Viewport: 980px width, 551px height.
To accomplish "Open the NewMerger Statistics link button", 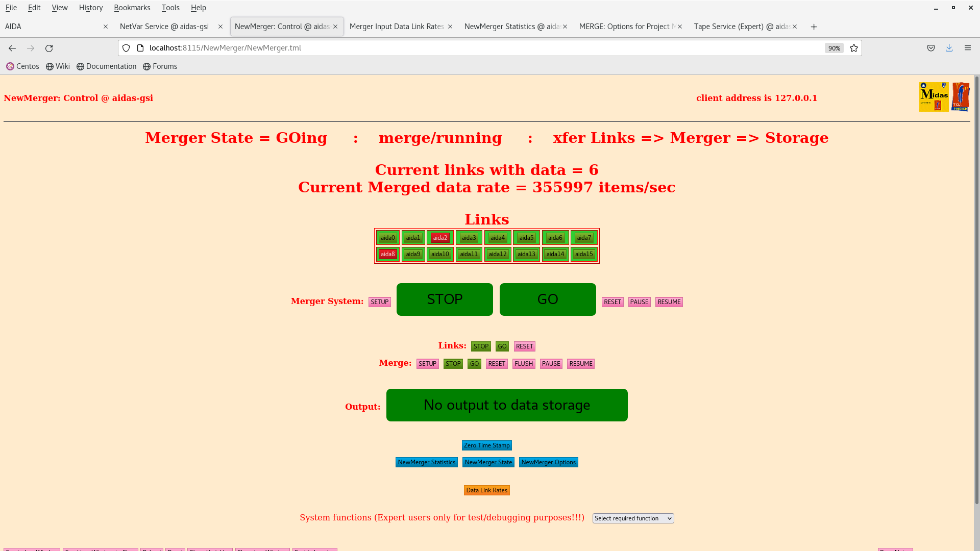I will [426, 462].
